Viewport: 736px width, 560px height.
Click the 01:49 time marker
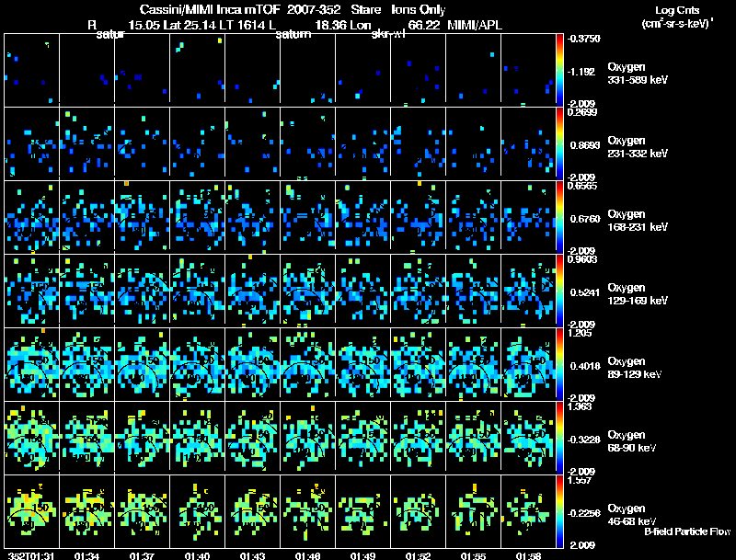coord(362,554)
